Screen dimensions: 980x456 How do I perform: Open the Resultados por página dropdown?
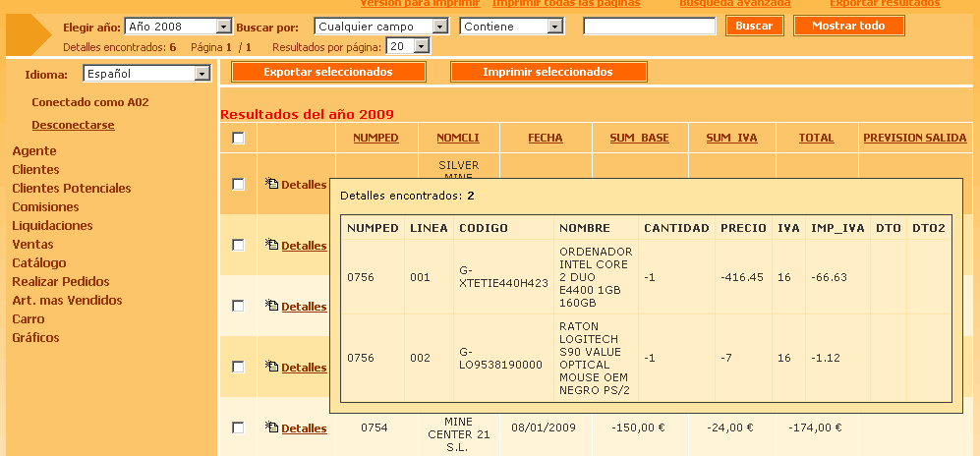408,46
